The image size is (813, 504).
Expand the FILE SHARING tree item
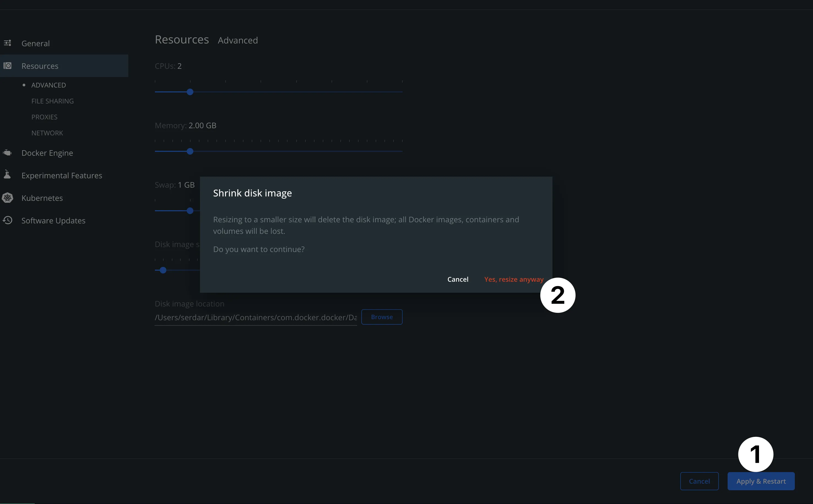52,100
